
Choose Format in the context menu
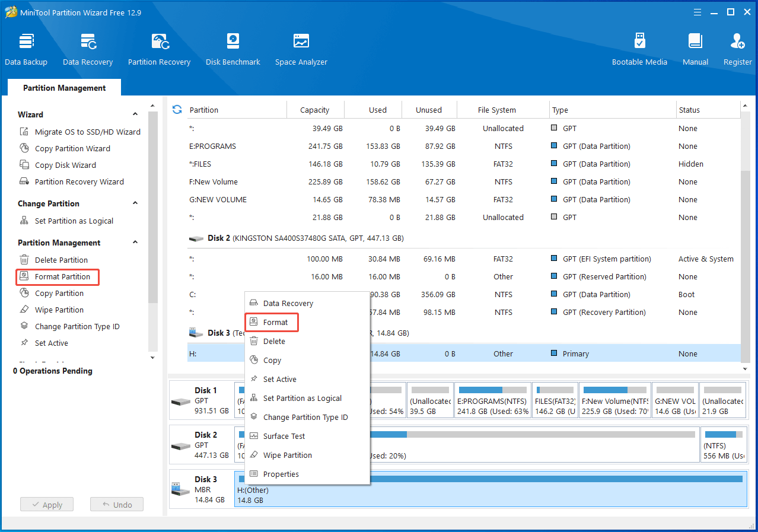click(x=307, y=322)
